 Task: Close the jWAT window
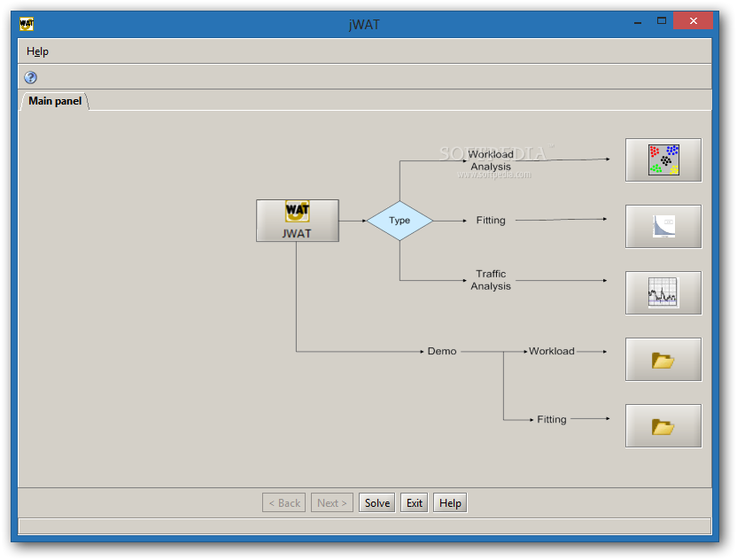pyautogui.click(x=693, y=20)
